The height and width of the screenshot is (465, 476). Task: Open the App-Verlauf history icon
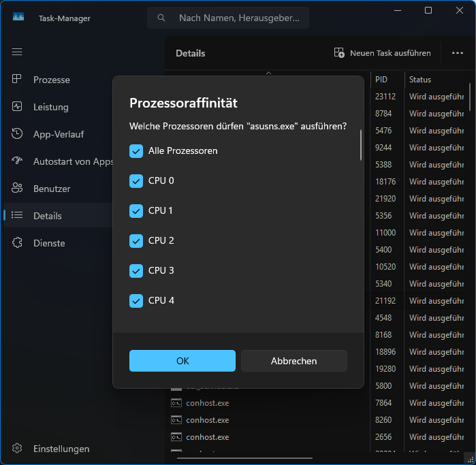17,134
